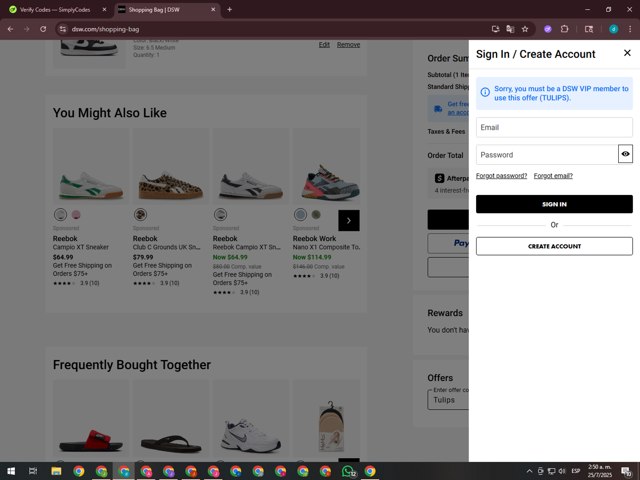Open File Explorer from the taskbar
The width and height of the screenshot is (640, 480).
click(x=56, y=471)
